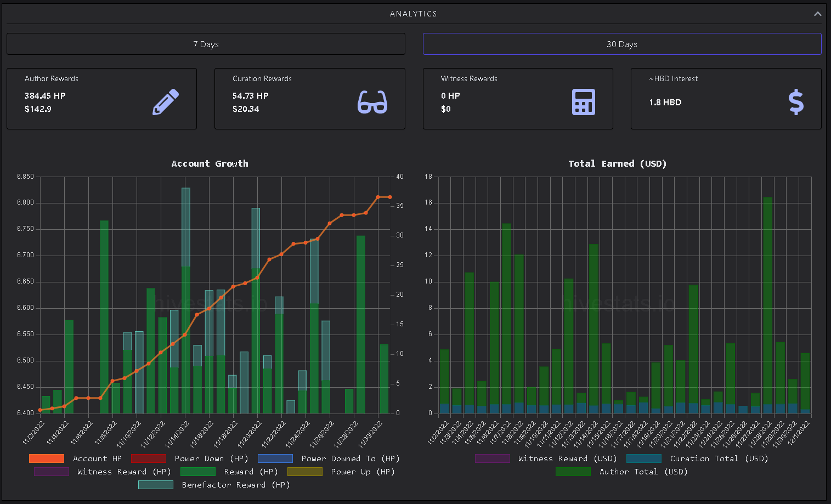
Task: Click the 54.73 HP curation rewards value
Action: (251, 96)
